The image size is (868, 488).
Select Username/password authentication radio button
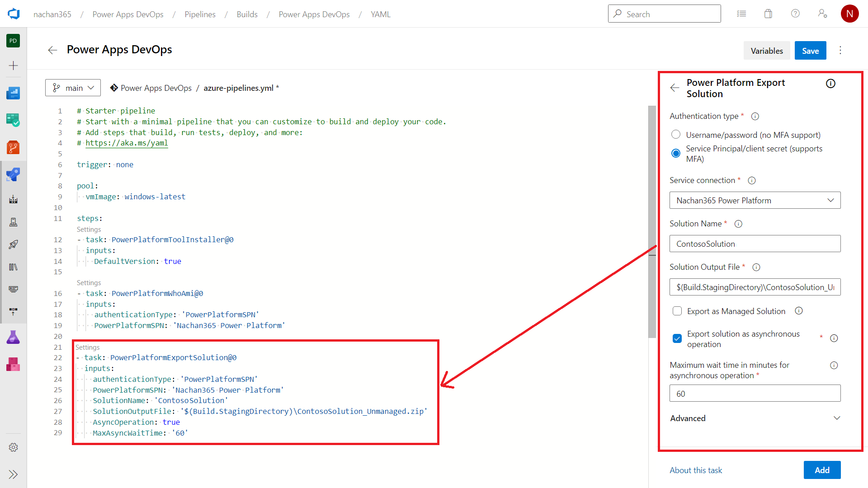coord(676,135)
